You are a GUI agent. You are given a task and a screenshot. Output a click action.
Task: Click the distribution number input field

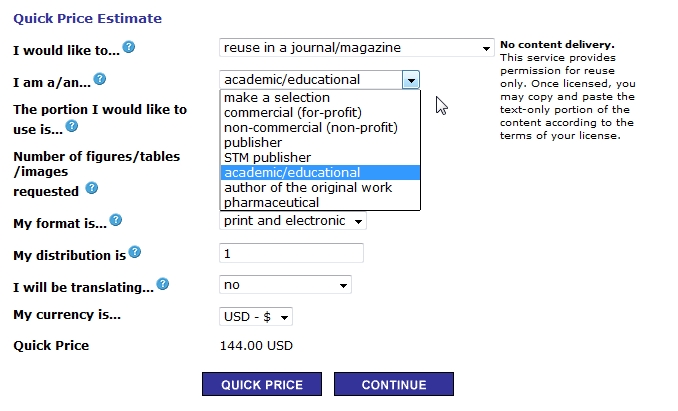point(291,253)
